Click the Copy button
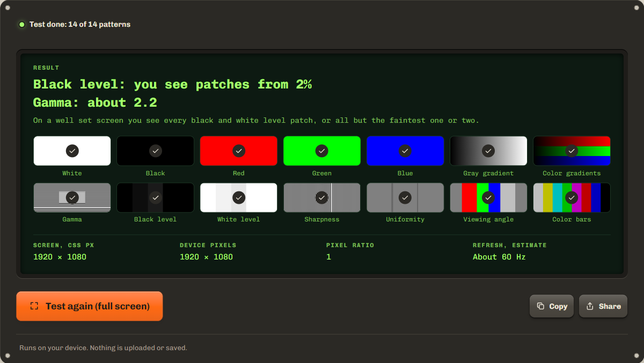Viewport: 644px width, 363px height. [552, 306]
